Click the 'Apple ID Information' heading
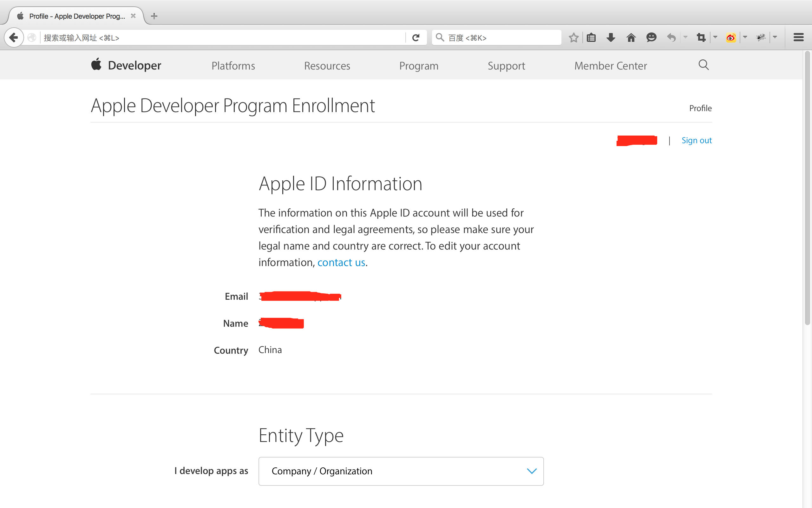Screen dimensions: 812x508 (x=340, y=184)
